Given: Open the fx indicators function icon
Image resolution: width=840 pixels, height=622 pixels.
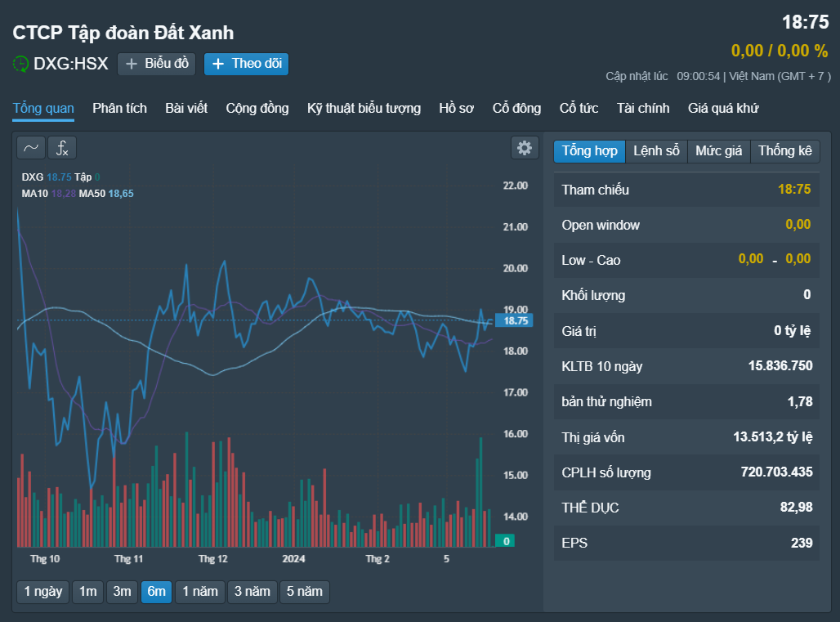Looking at the screenshot, I should (x=62, y=148).
